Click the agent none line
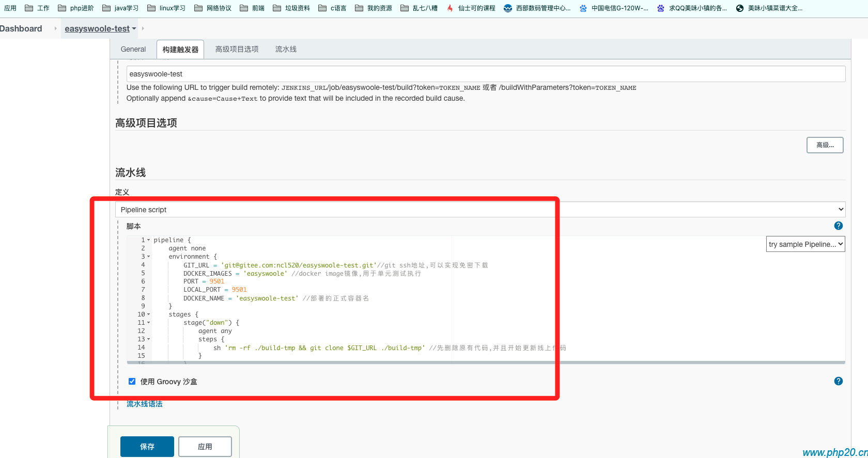This screenshot has height=458, width=868. (x=187, y=248)
